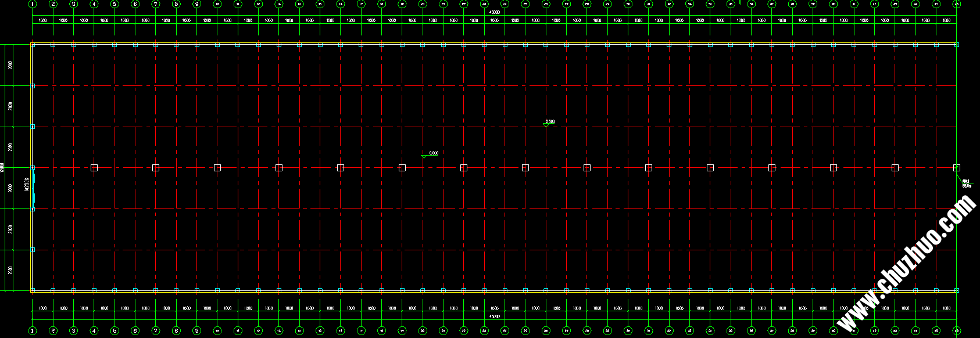Click the rightmost white column square at drawing edge
Image resolution: width=980 pixels, height=338 pixels.
click(x=956, y=168)
